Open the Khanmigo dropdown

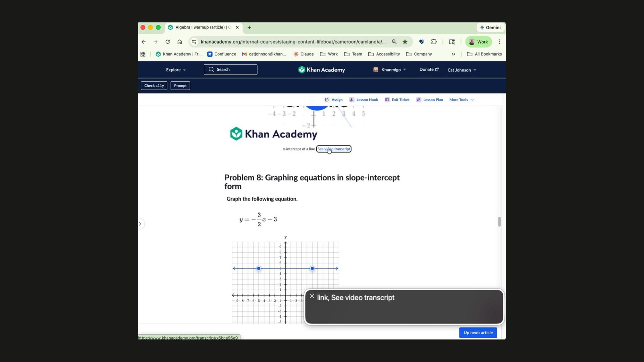[x=389, y=70]
